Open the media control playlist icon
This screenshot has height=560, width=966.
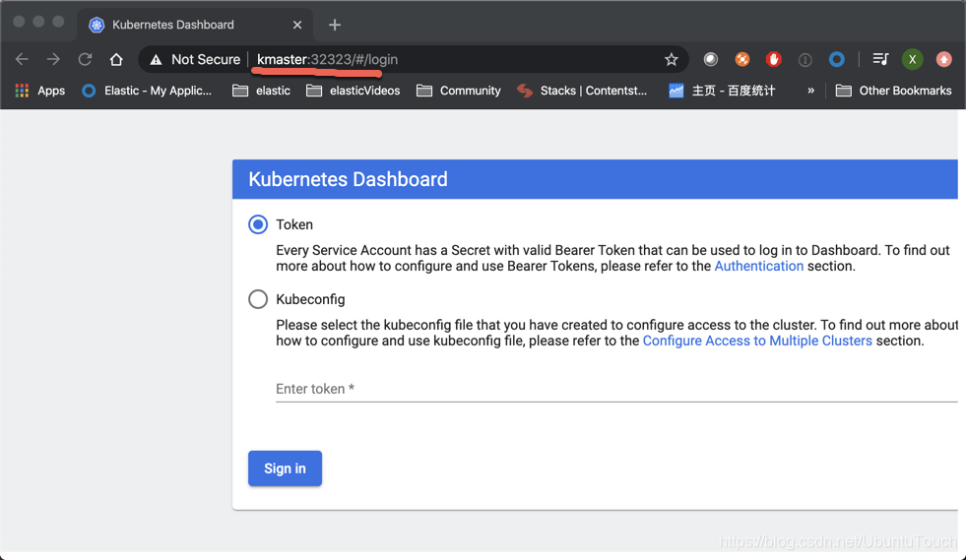pyautogui.click(x=880, y=60)
